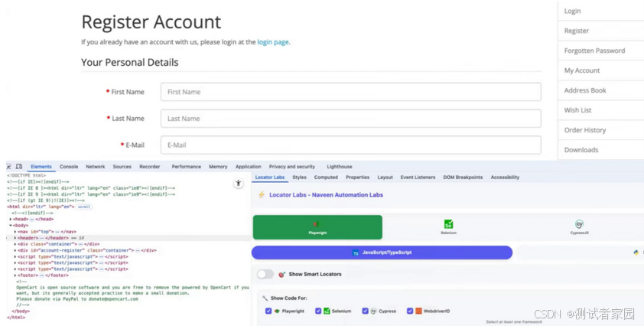Switch to the Console tab
Screen dimensions: 644x326
[x=69, y=167]
